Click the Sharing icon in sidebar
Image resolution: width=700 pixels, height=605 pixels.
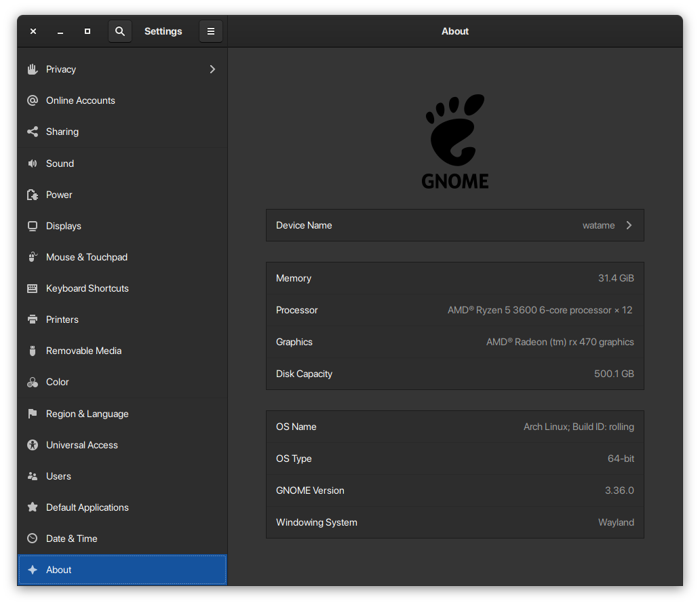pyautogui.click(x=33, y=132)
